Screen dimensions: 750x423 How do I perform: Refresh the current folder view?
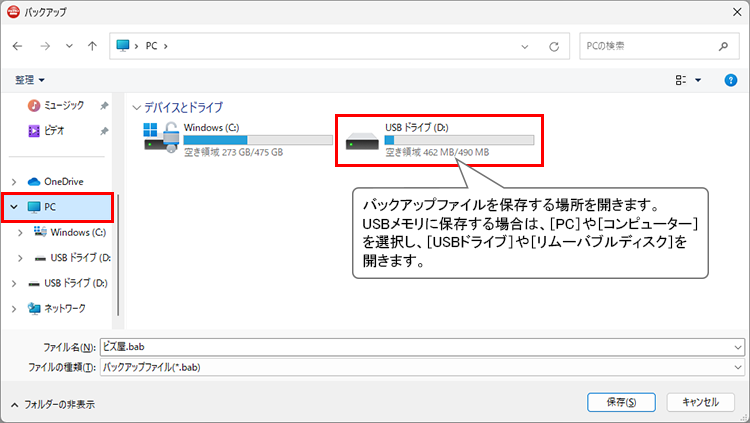[553, 46]
